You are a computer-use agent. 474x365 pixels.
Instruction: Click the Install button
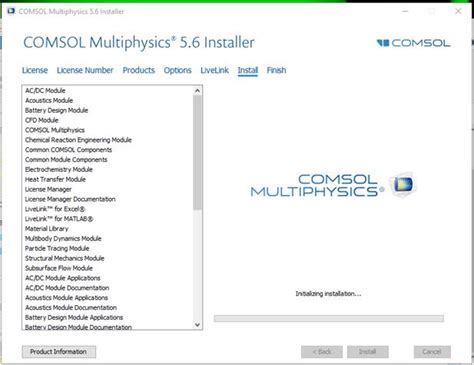click(367, 352)
